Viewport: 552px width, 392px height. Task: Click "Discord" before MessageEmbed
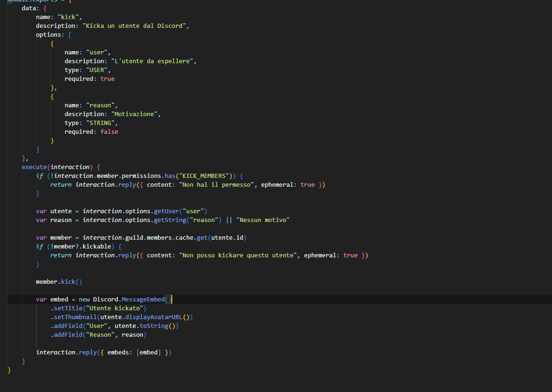(x=105, y=299)
